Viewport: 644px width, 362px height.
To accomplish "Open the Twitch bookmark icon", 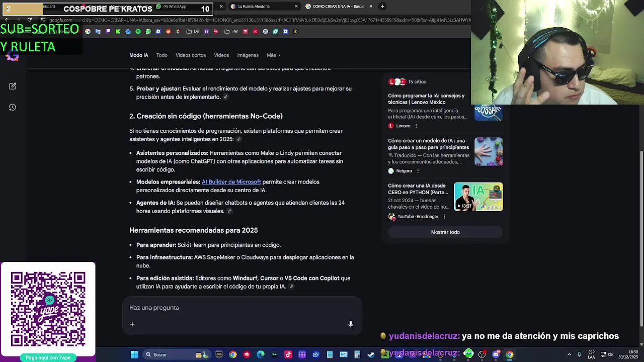I will [x=108, y=31].
